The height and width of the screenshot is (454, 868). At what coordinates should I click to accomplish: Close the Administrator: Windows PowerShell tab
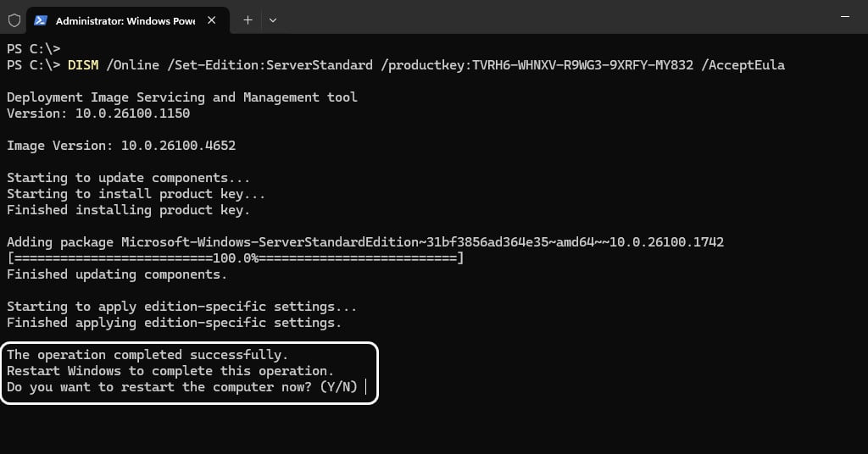pyautogui.click(x=211, y=20)
